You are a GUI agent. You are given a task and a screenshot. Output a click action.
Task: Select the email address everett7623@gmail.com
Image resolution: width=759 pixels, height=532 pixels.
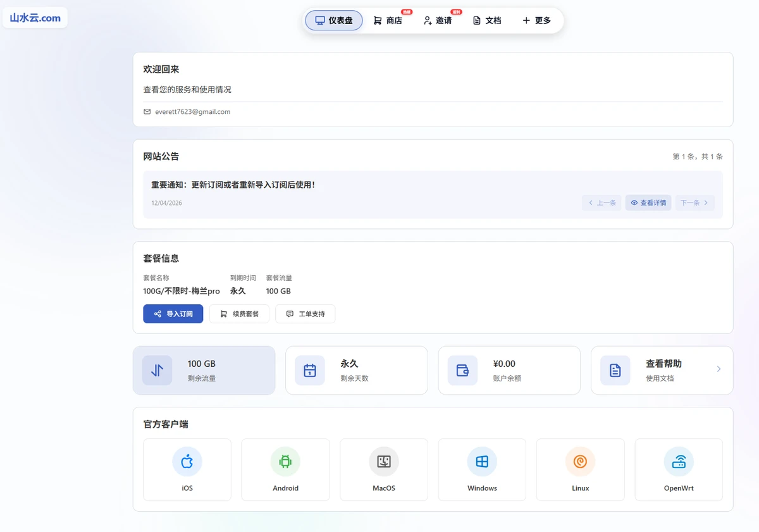coord(193,111)
